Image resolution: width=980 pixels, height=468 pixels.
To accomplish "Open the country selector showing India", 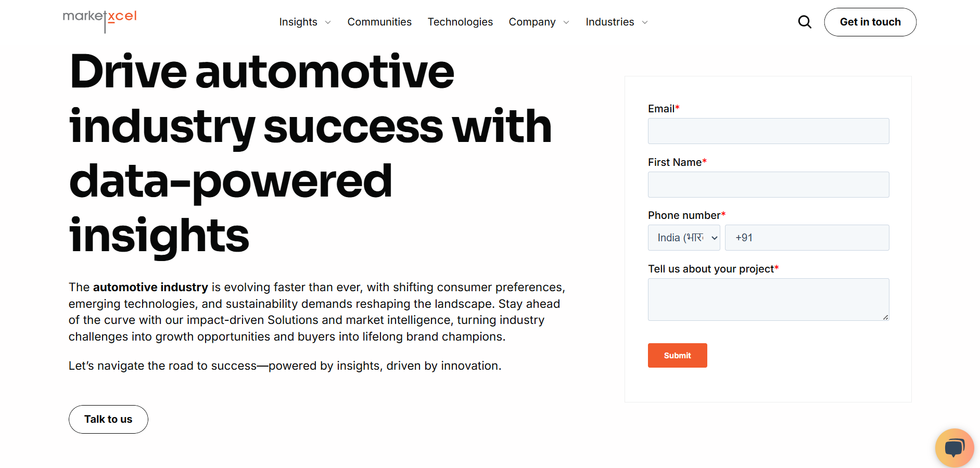I will pos(683,238).
